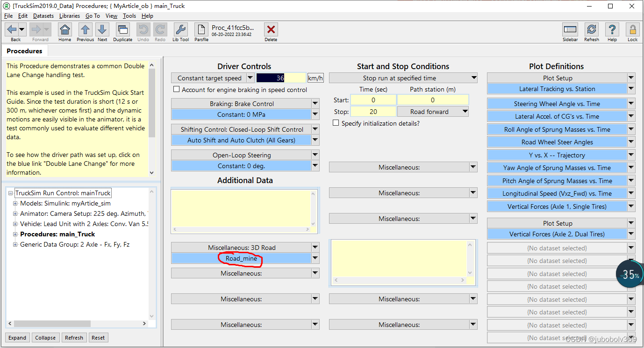
Task: Open the Datasets menu
Action: (43, 16)
